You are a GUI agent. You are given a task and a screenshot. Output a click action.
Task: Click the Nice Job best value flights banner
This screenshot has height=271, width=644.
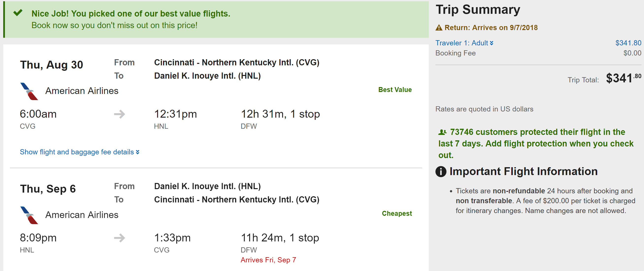click(x=216, y=19)
